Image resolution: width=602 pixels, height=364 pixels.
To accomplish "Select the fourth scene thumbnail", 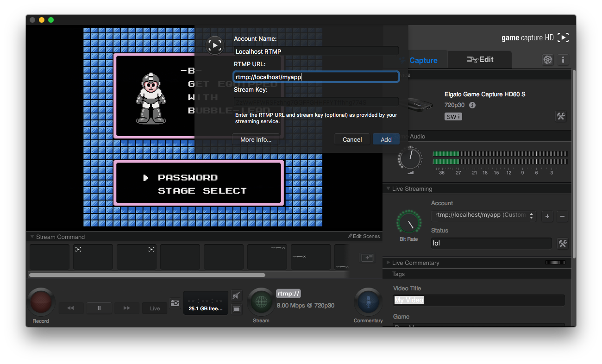I will pyautogui.click(x=180, y=257).
